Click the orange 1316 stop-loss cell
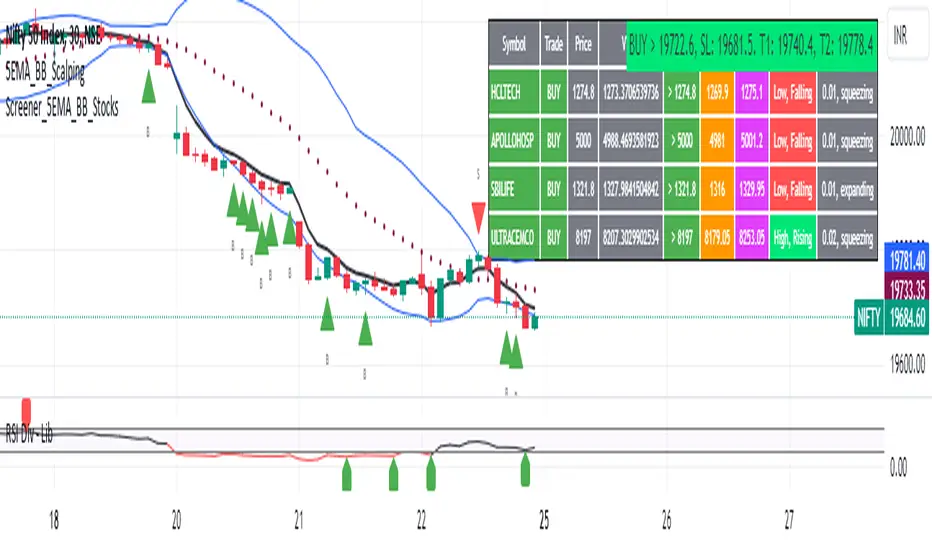The width and height of the screenshot is (932, 550). click(717, 189)
